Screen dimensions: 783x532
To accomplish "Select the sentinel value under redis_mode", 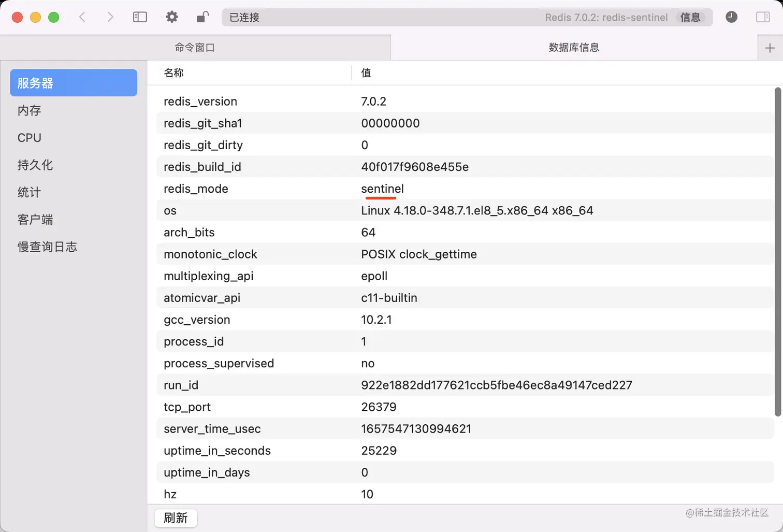I will click(382, 189).
